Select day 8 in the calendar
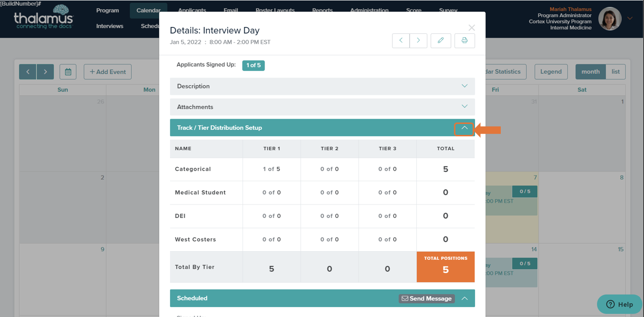This screenshot has width=644, height=317. point(622,178)
